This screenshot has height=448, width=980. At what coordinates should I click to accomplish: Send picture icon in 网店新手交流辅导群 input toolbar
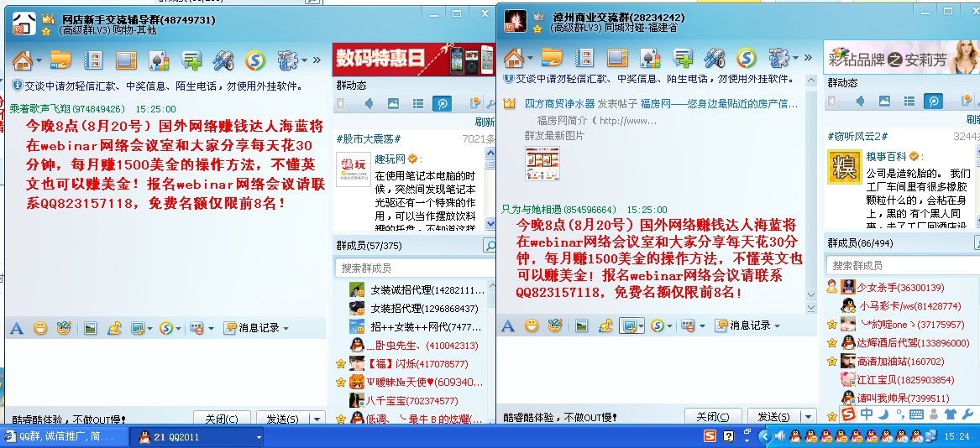pyautogui.click(x=91, y=328)
